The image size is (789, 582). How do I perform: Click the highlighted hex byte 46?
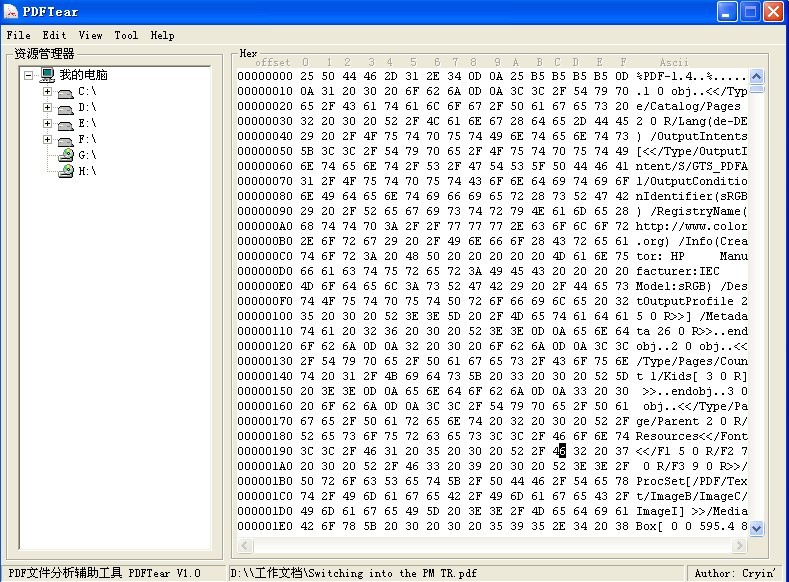(x=561, y=452)
